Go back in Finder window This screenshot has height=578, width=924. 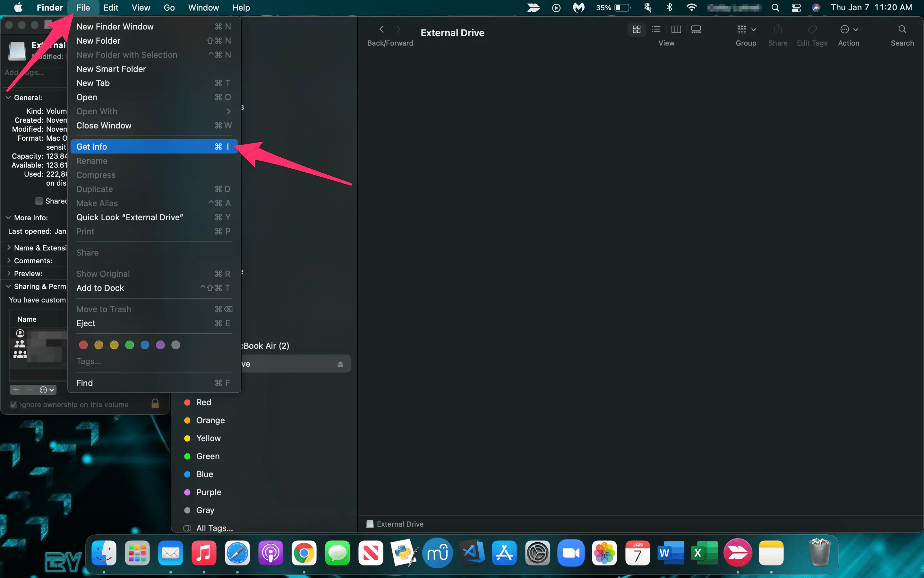point(381,30)
